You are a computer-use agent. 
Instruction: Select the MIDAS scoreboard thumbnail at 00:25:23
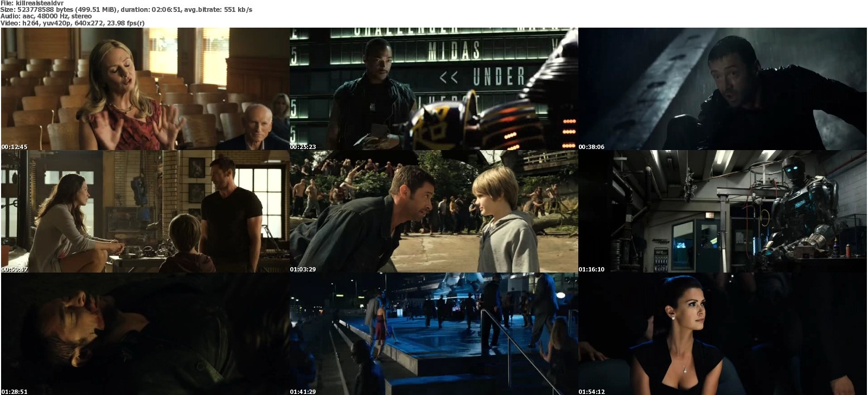point(433,89)
